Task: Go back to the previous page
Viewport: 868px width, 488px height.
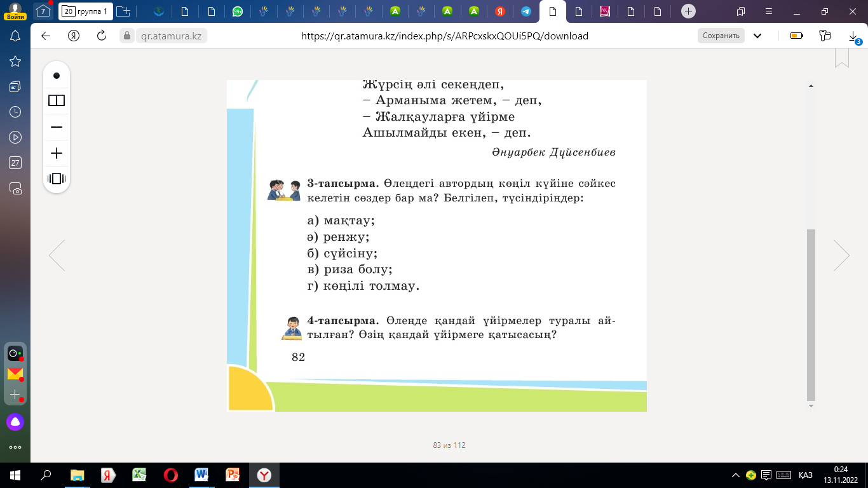Action: point(46,36)
